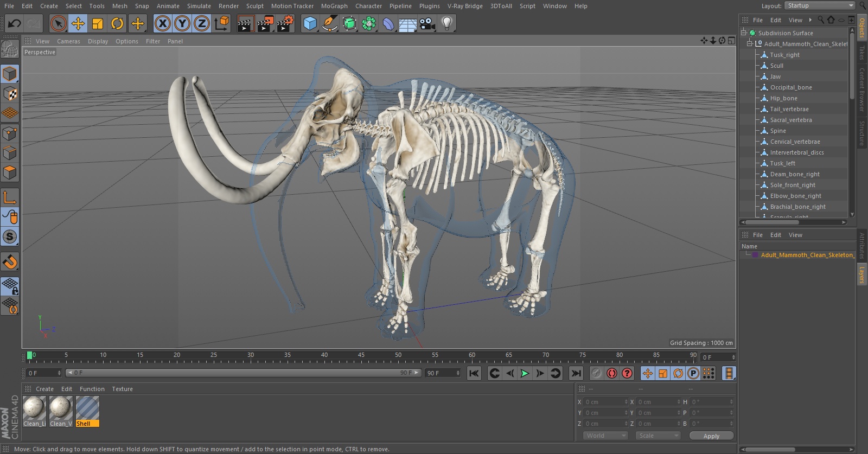Activate the Scale tool
Viewport: 868px width, 454px height.
click(98, 23)
